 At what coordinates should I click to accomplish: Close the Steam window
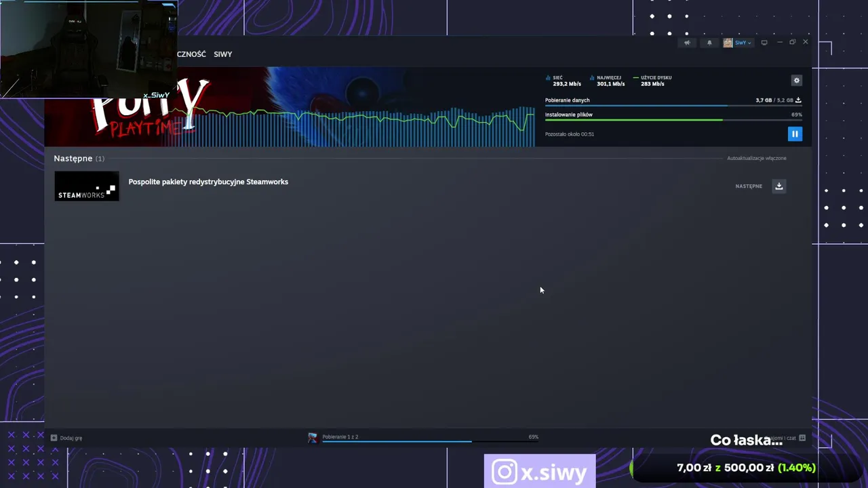805,43
